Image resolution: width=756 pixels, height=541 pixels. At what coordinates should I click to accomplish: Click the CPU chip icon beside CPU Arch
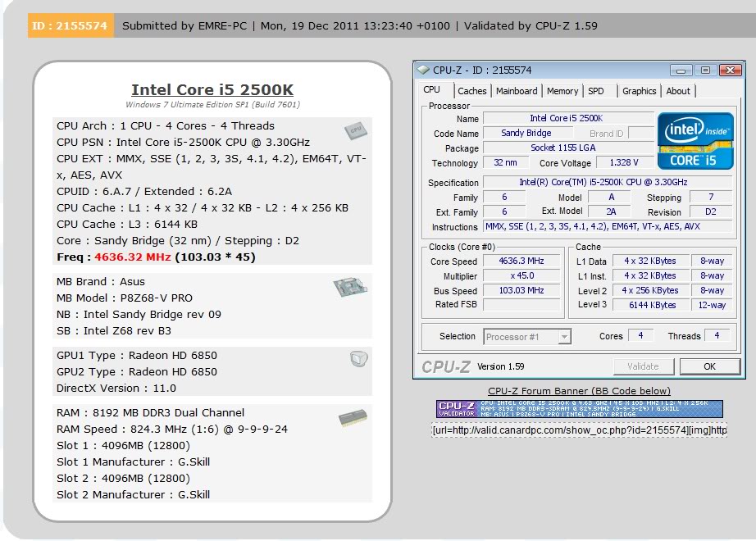pos(354,130)
